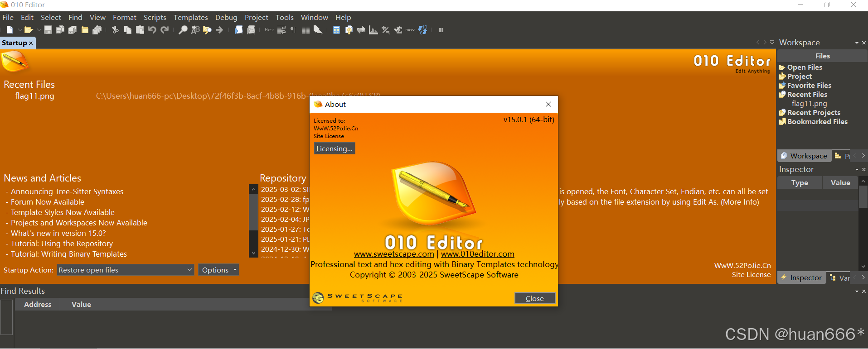Open the Options dropdown button

click(x=218, y=270)
